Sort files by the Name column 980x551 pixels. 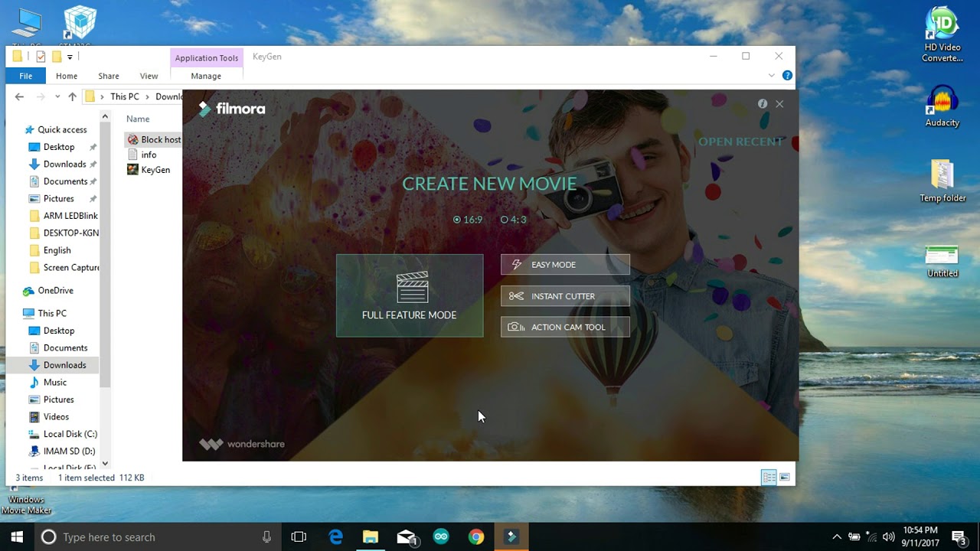(x=138, y=119)
